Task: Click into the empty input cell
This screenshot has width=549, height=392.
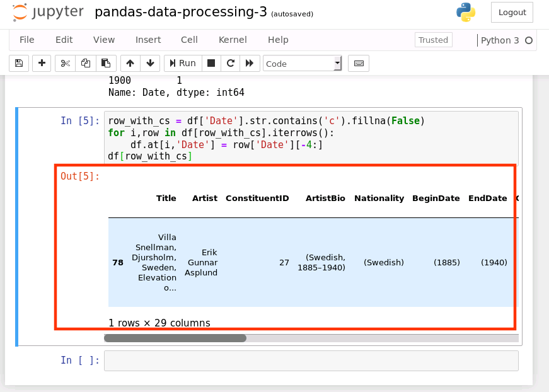Action: tap(311, 361)
